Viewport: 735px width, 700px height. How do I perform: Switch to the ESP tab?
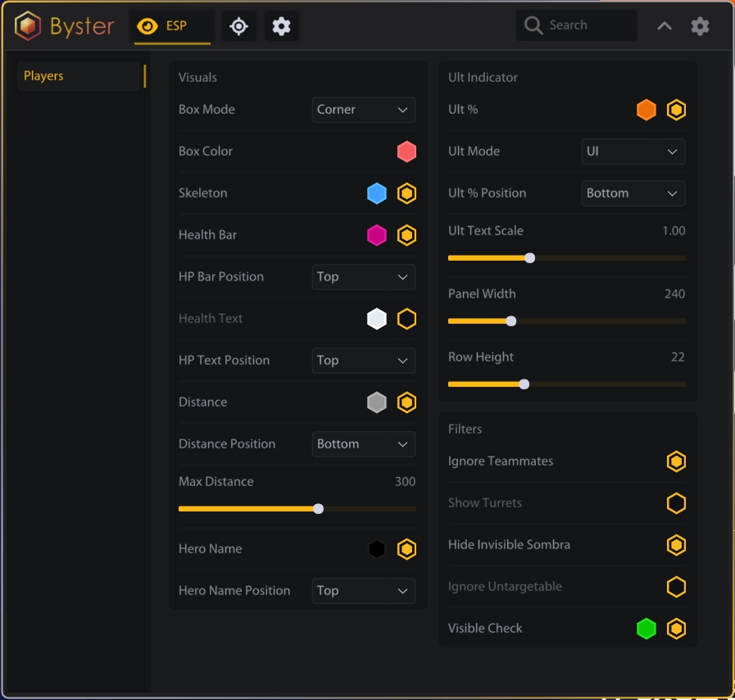point(172,25)
